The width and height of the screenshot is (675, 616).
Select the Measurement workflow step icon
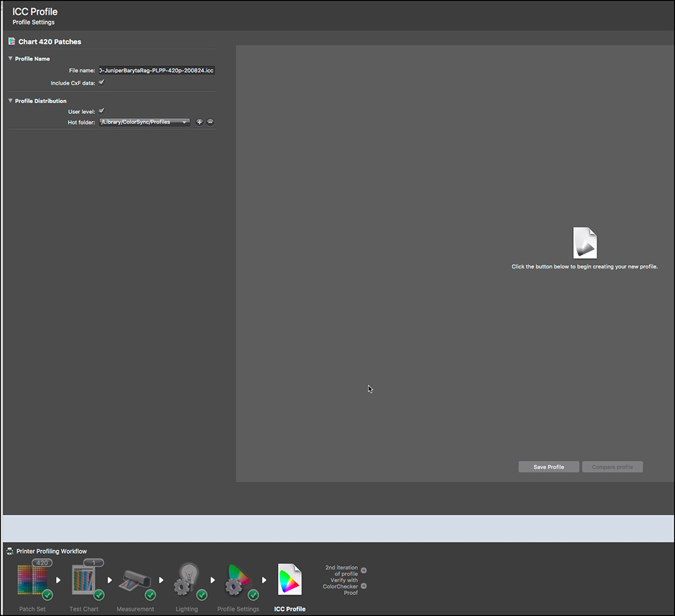pos(134,581)
